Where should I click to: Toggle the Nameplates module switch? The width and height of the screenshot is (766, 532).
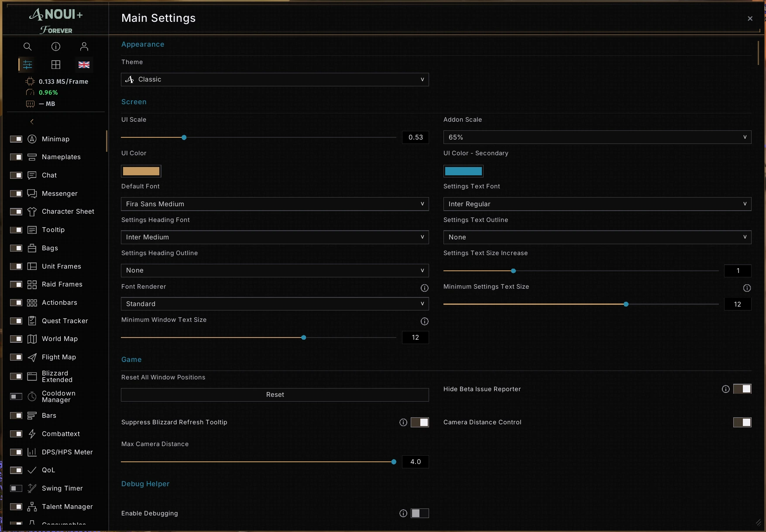pos(16,157)
